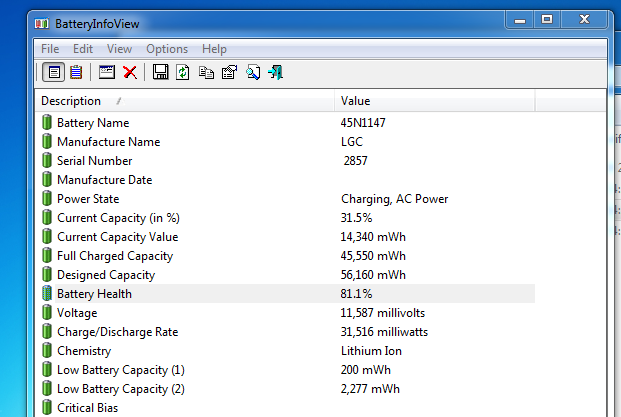Viewport: 621px width, 417px height.
Task: Open the Properties toolbar icon
Action: [x=229, y=72]
